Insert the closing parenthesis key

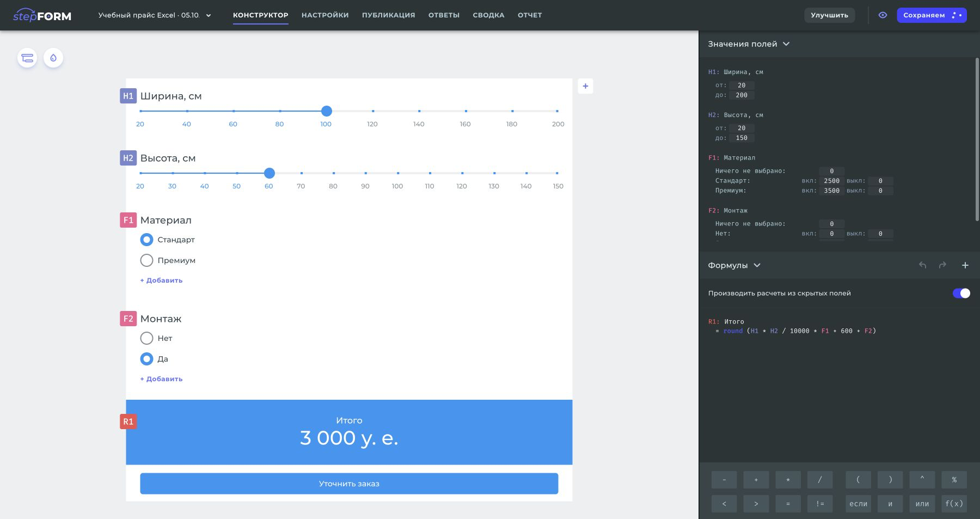point(890,480)
